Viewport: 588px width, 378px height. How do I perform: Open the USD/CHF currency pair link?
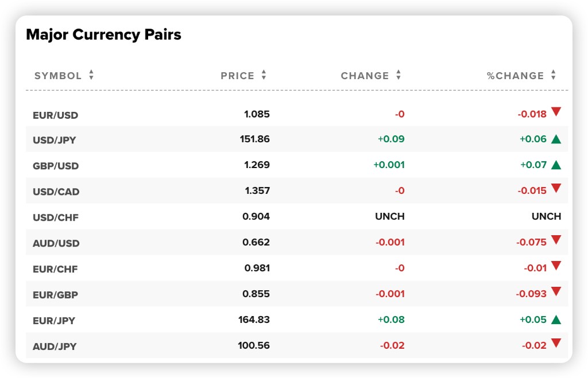(56, 217)
